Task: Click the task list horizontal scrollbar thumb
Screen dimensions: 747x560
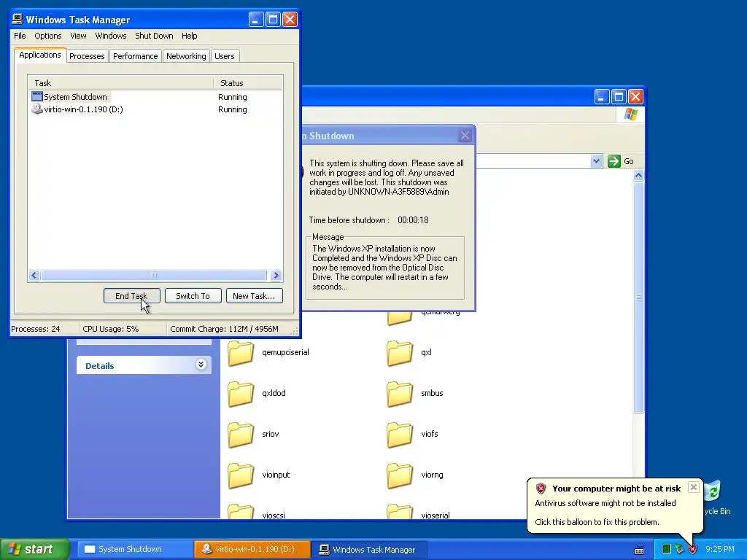Action: click(153, 275)
